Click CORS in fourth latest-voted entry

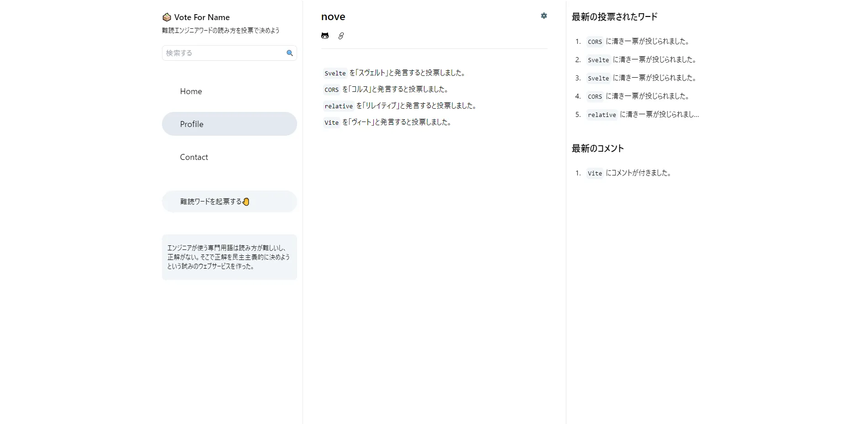point(595,96)
